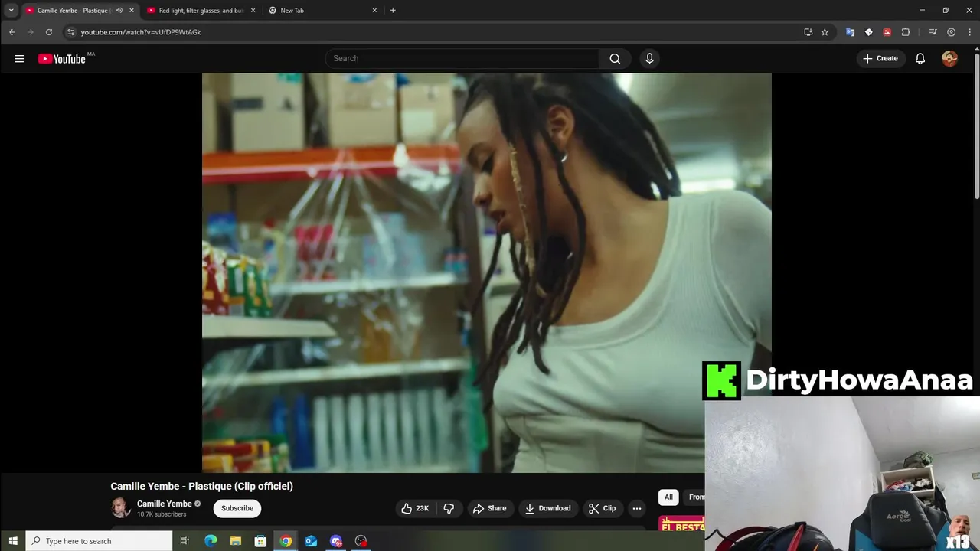Close the New Tab tab
Image resolution: width=980 pixels, height=551 pixels.
pos(374,11)
